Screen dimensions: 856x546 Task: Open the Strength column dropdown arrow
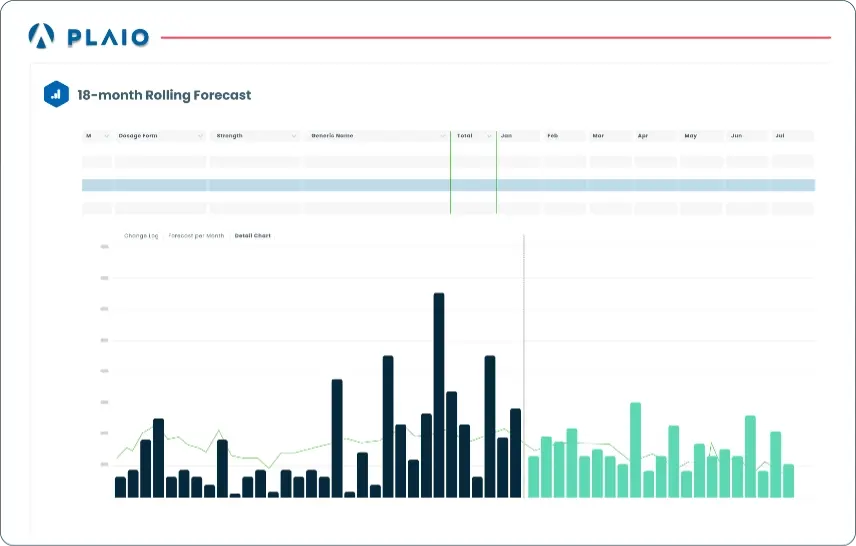click(x=294, y=136)
